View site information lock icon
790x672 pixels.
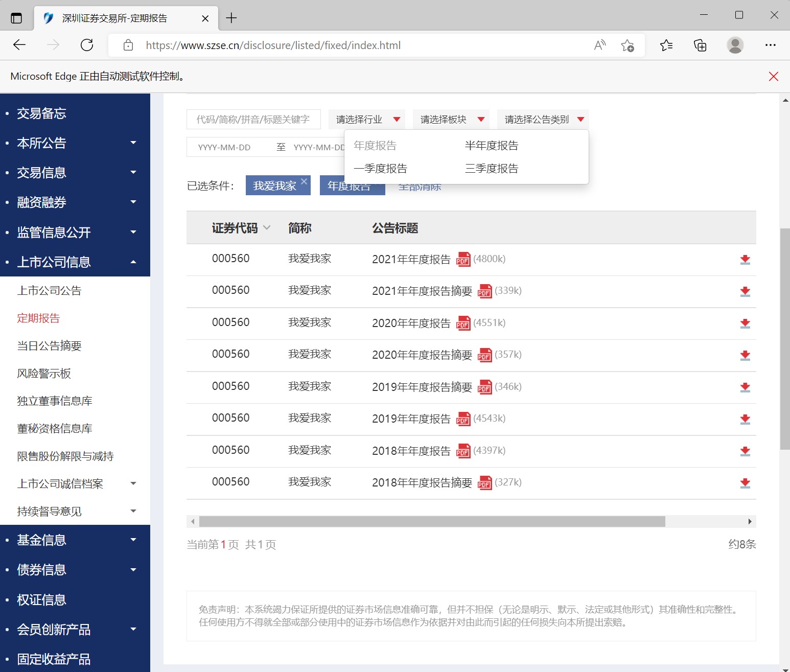[x=128, y=45]
